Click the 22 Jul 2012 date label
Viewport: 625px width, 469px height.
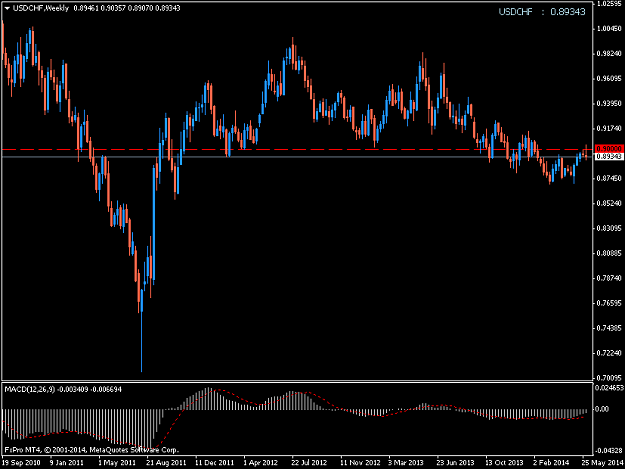[x=309, y=463]
